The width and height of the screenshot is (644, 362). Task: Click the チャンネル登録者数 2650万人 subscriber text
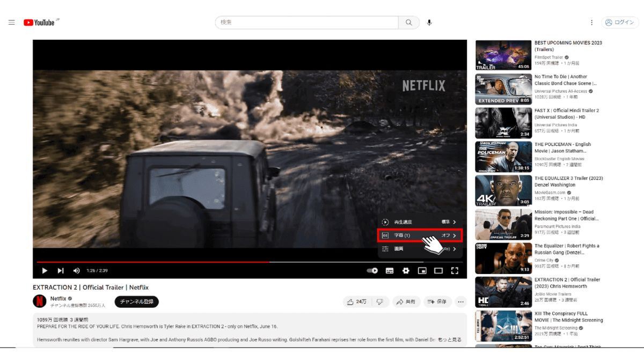pyautogui.click(x=78, y=306)
